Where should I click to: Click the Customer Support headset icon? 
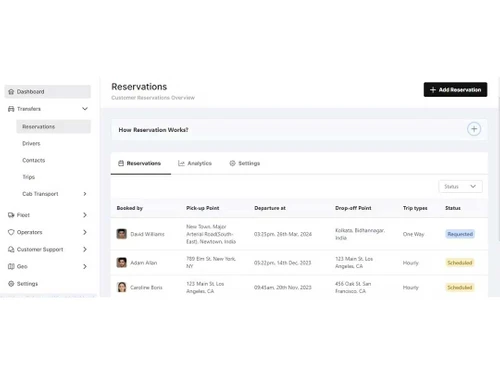point(11,249)
